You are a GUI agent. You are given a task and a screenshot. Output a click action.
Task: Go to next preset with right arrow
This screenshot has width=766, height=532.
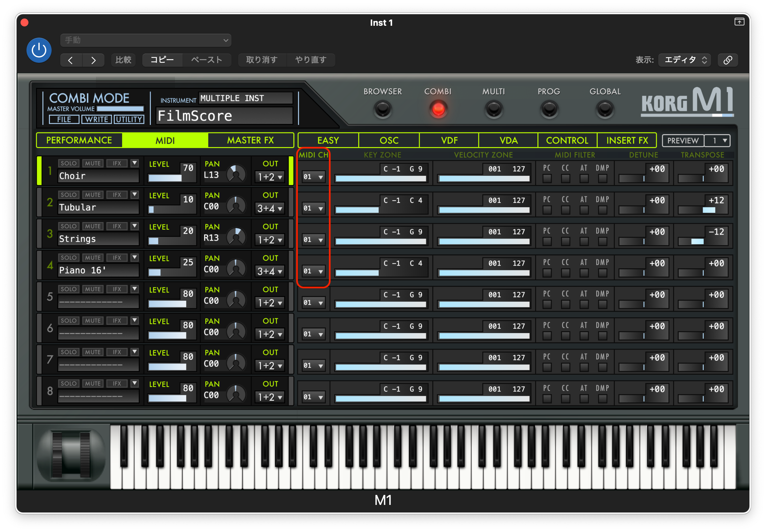pos(93,60)
